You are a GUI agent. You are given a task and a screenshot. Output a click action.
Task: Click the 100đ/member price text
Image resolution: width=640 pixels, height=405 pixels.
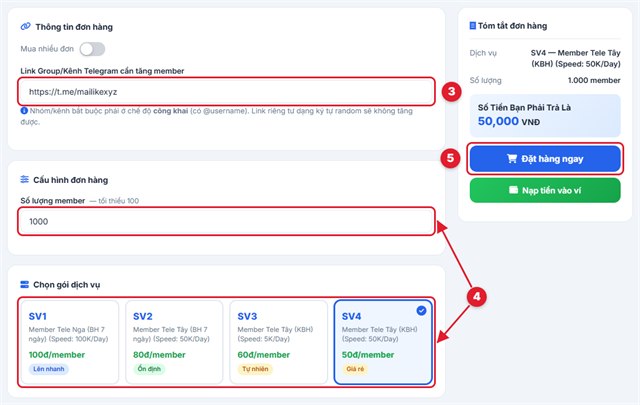[57, 355]
